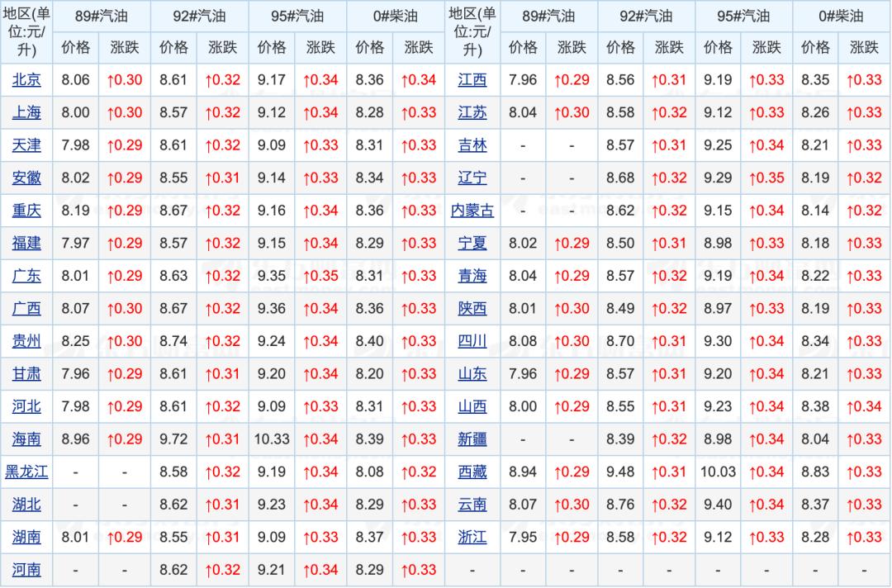892x588 pixels.
Task: Open the 甘肃 region link
Action: click(x=26, y=373)
